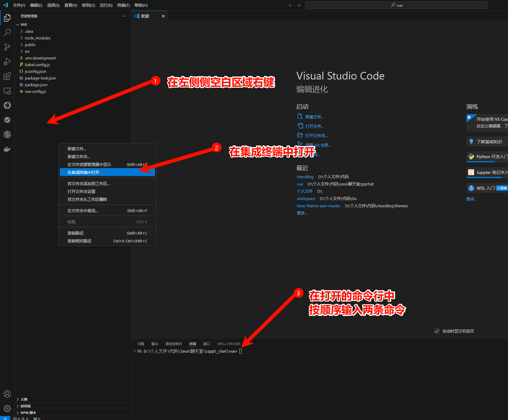Open the 文件(F) menu
Screen dimensions: 508x420
point(19,5)
